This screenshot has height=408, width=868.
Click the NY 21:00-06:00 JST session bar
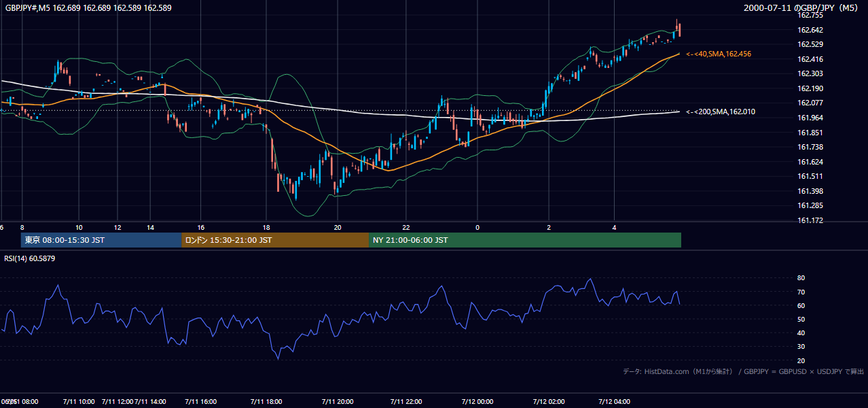(x=525, y=240)
